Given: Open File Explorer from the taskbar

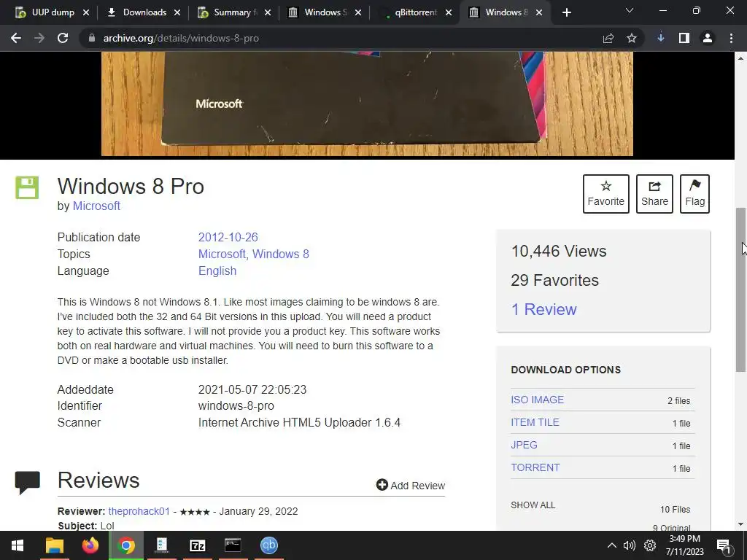Looking at the screenshot, I should click(54, 545).
